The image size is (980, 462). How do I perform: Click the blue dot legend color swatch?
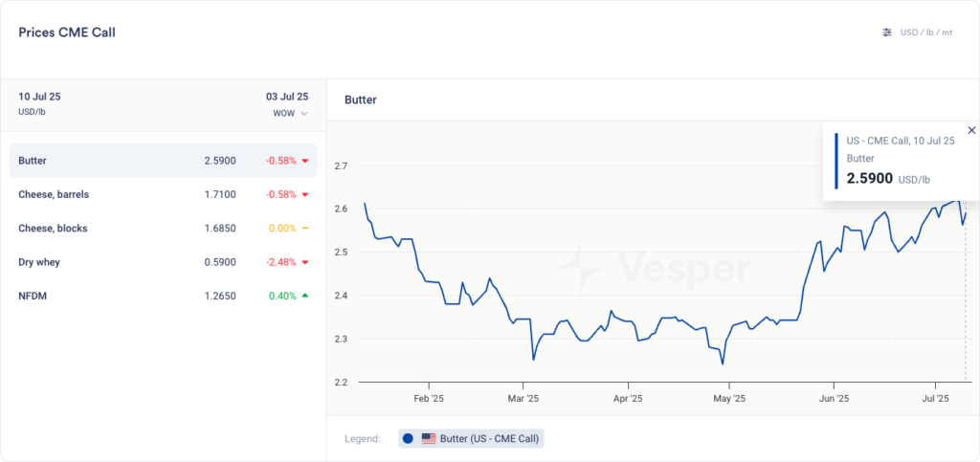pos(408,439)
